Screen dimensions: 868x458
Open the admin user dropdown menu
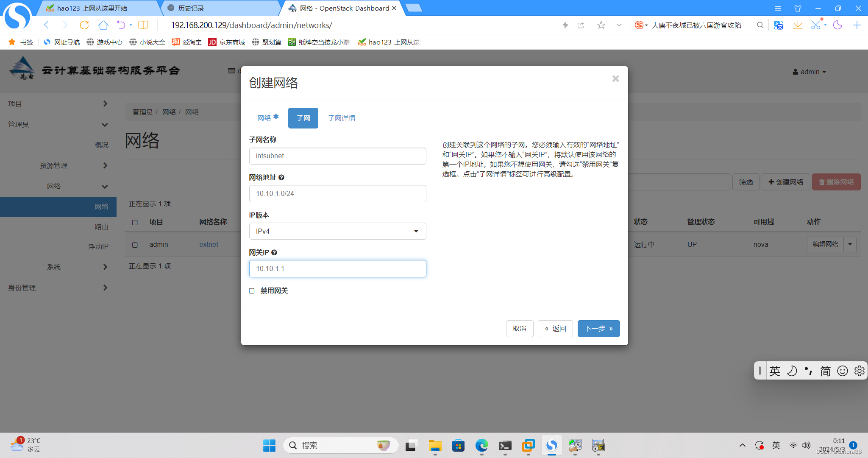pyautogui.click(x=810, y=72)
